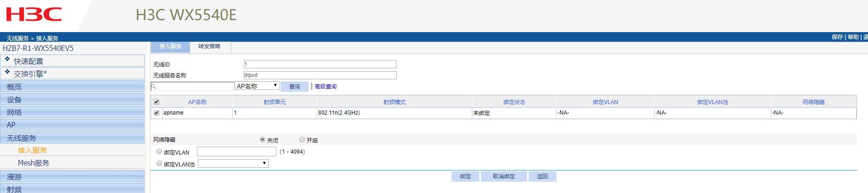Image resolution: width=868 pixels, height=193 pixels.
Task: Click the 绑定 button
Action: (x=465, y=176)
